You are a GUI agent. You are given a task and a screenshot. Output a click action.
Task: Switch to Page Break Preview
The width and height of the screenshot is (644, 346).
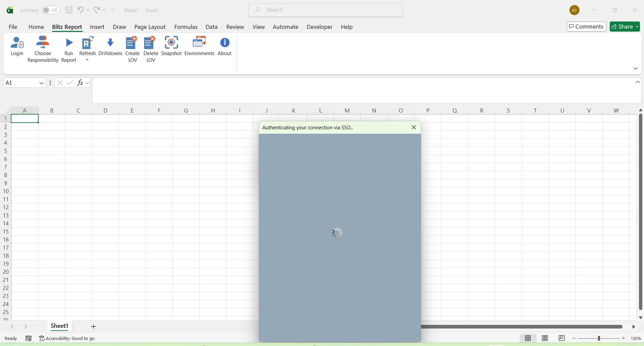click(562, 338)
